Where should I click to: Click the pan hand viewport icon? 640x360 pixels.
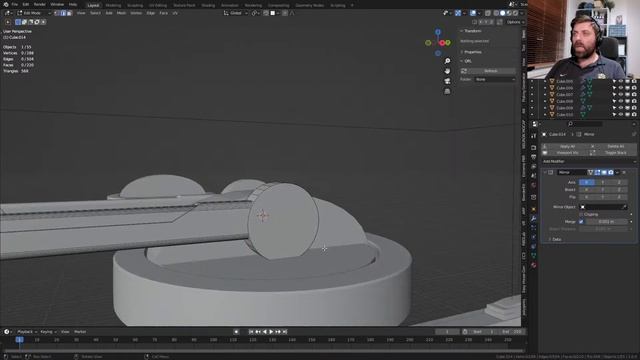(447, 71)
